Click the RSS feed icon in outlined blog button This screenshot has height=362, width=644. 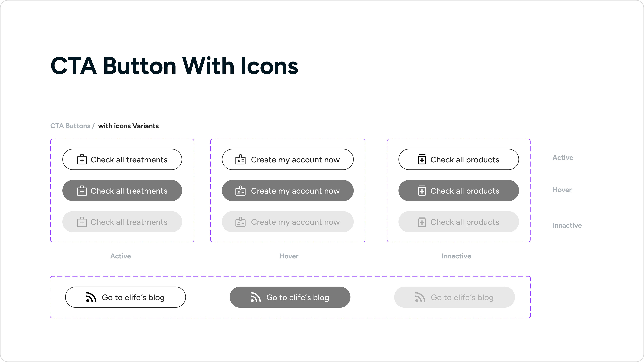pyautogui.click(x=91, y=297)
